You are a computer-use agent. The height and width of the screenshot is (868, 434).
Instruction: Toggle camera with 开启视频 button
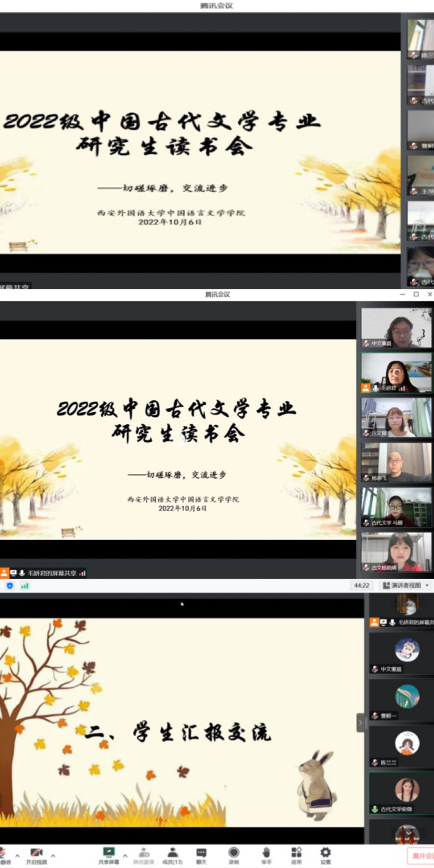point(36,853)
